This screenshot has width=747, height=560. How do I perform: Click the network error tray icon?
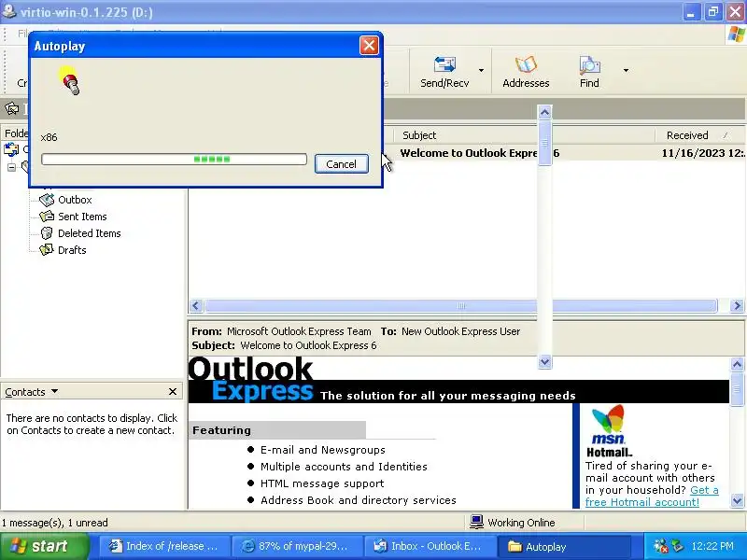(661, 546)
